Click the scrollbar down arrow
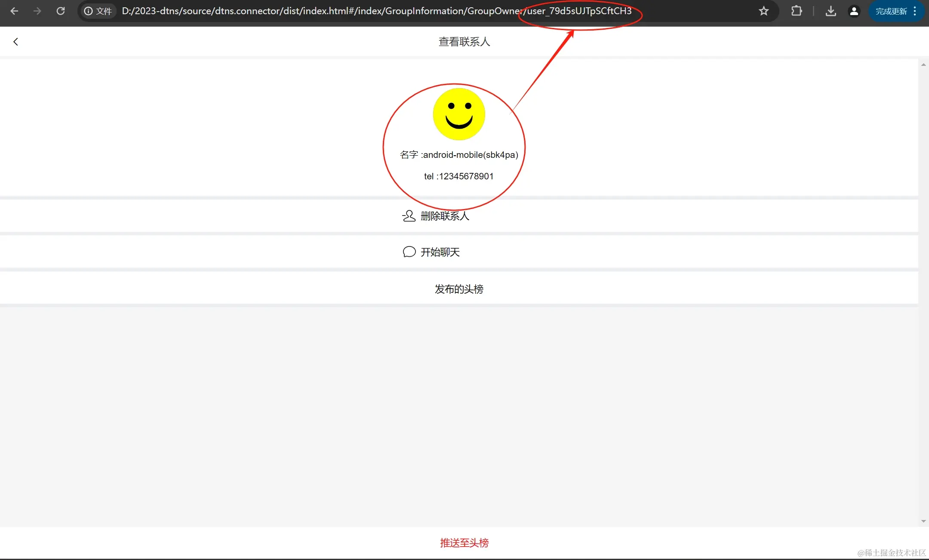This screenshot has width=929, height=560. (923, 521)
